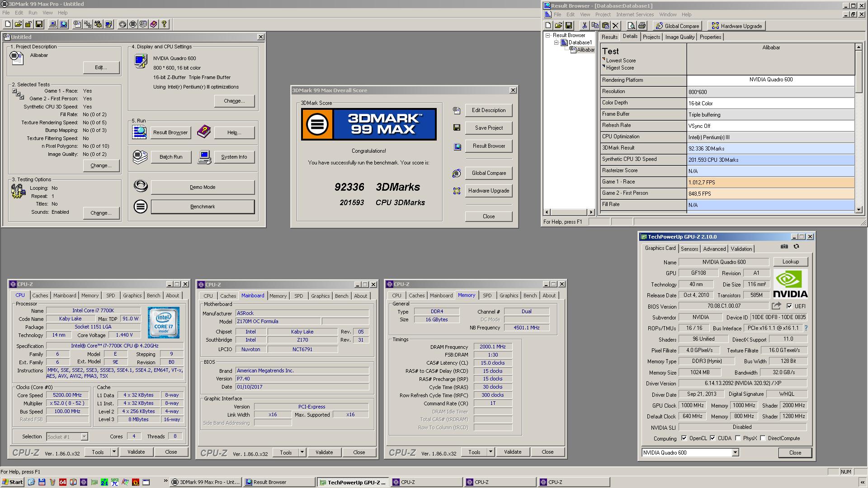
Task: Switch to Image Quality tab in Result Browser
Action: pos(679,37)
